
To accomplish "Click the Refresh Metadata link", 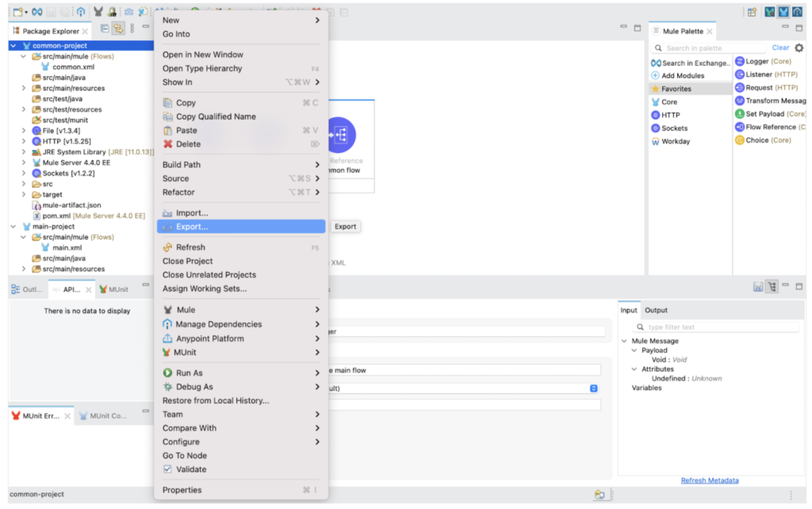I will [x=710, y=480].
